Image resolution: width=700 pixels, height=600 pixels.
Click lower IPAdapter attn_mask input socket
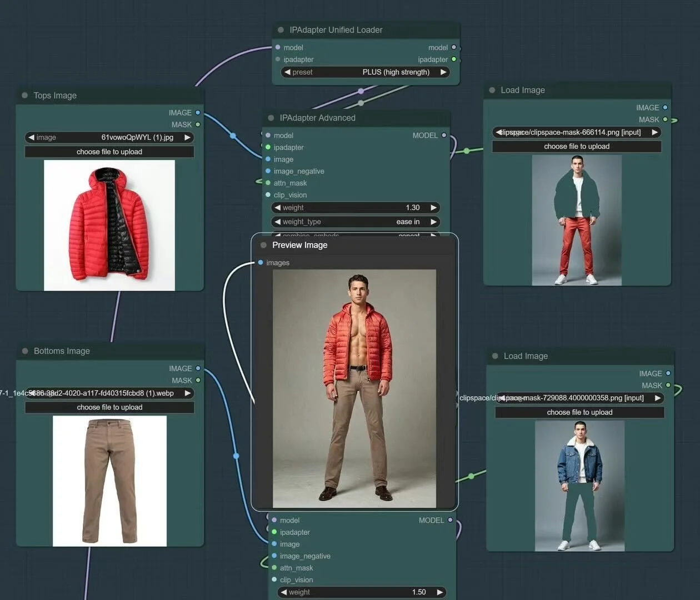point(274,568)
